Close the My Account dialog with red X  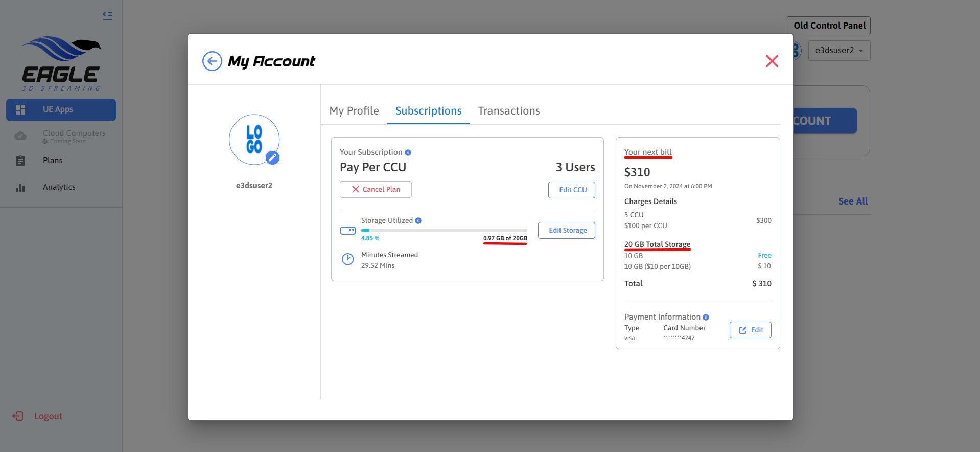(772, 61)
